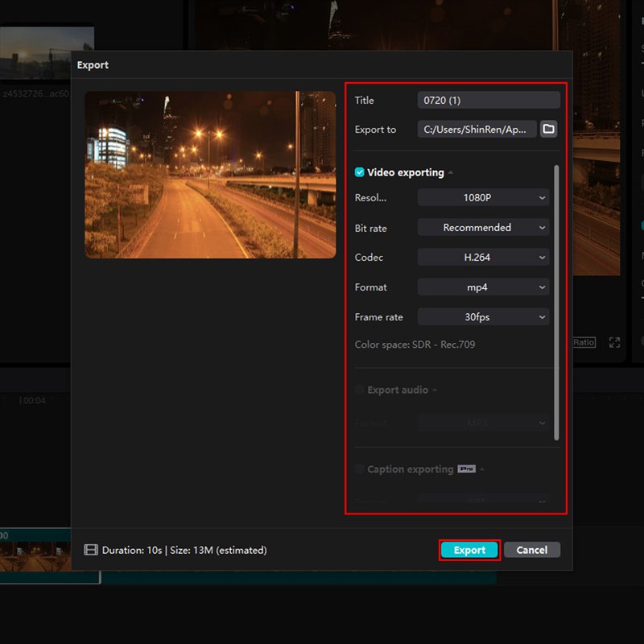
Task: Tick the Caption exporting checkbox
Action: [360, 469]
